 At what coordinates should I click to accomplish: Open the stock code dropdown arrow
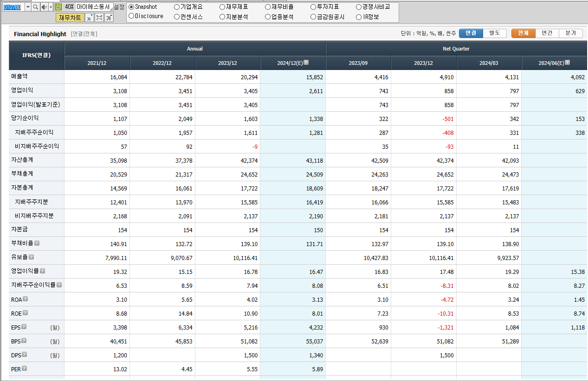28,7
